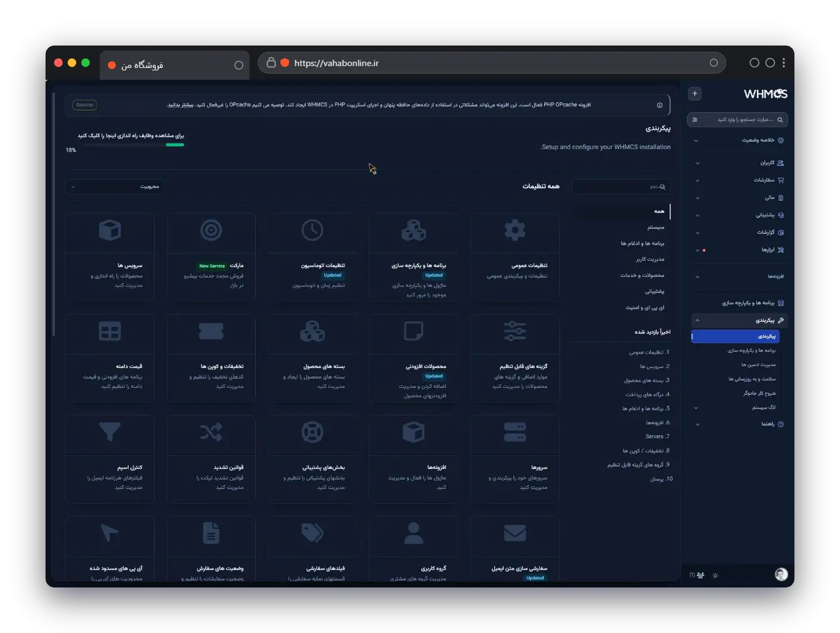This screenshot has width=840, height=633.
Task: Click the clock icon for تنظیمات اتوماسیون
Action: point(313,230)
